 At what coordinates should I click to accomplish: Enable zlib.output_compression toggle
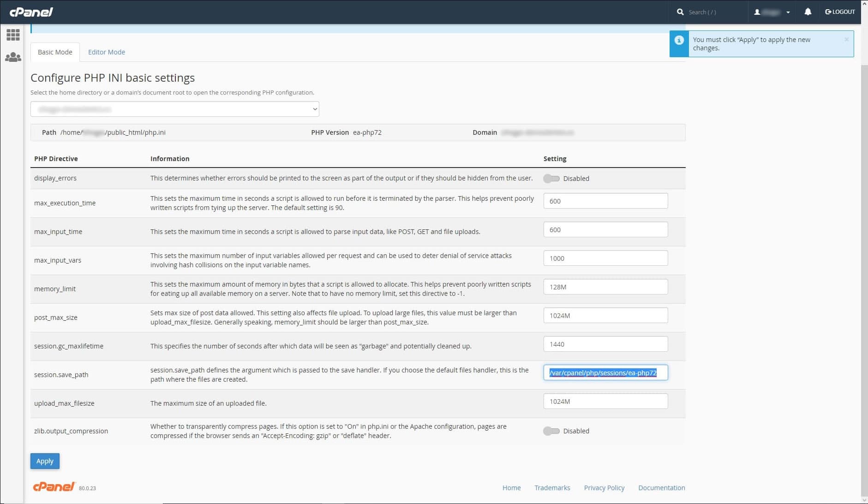(551, 431)
